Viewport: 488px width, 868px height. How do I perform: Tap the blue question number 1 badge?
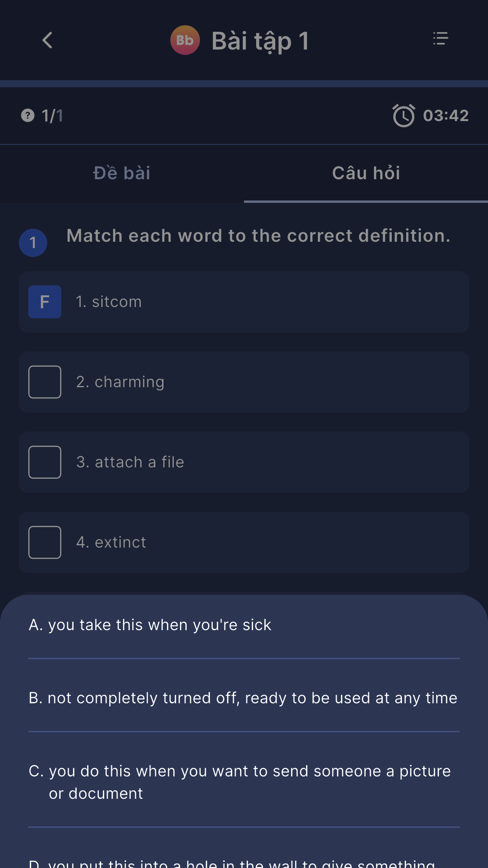pos(33,243)
